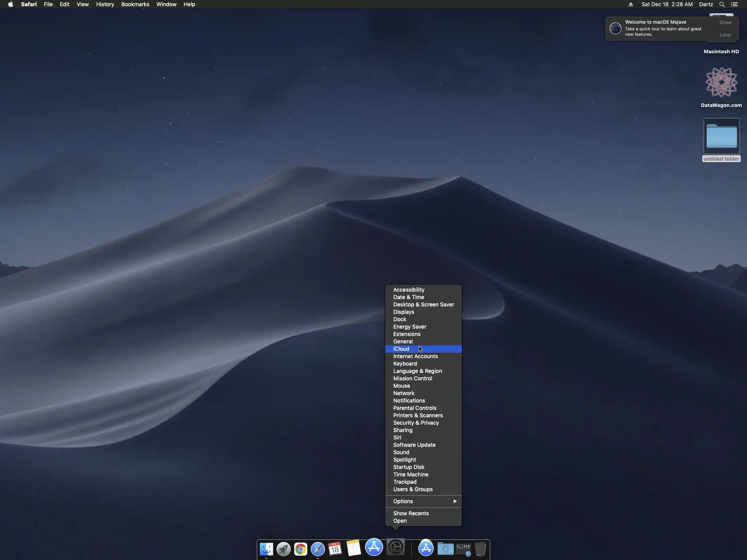This screenshot has width=747, height=560.
Task: Click the Safari compass dock icon
Action: tap(318, 549)
